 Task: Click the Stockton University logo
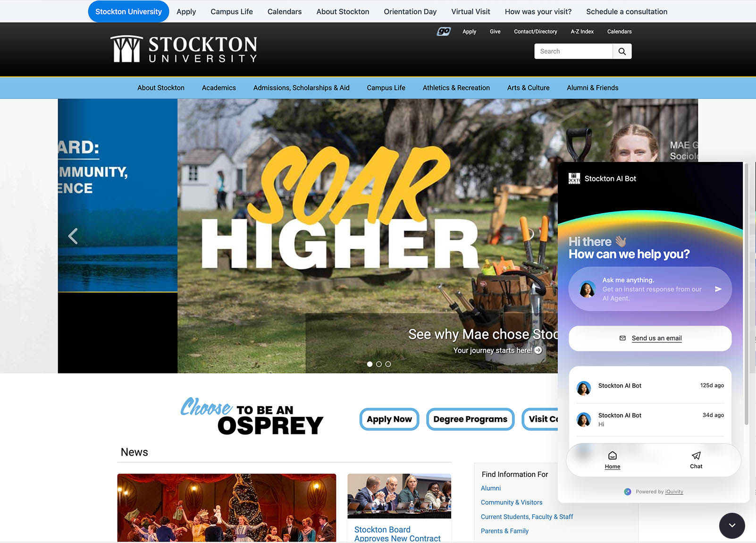(x=184, y=49)
